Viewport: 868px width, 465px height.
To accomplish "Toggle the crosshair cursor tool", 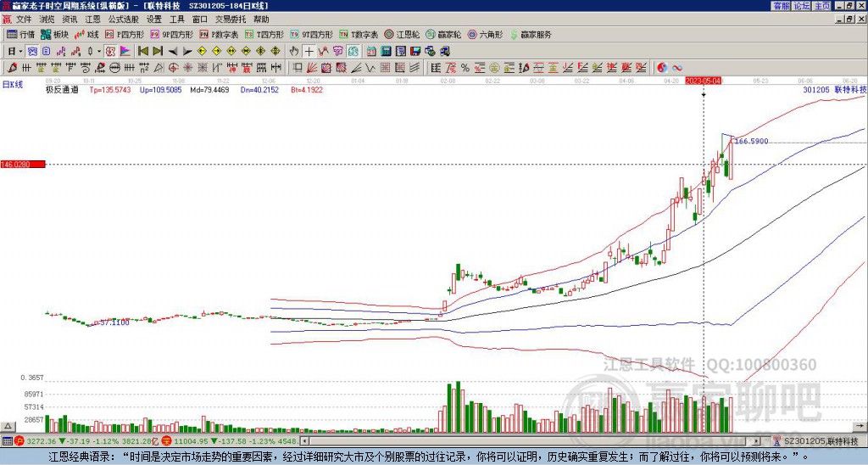I will [309, 52].
